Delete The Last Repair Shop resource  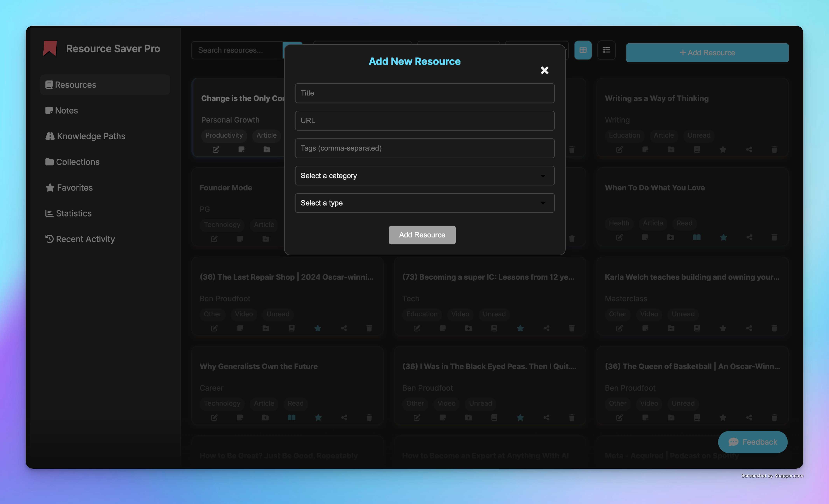pos(369,328)
